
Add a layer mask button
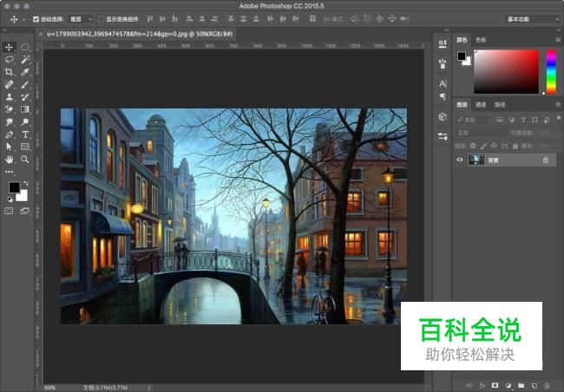click(495, 385)
